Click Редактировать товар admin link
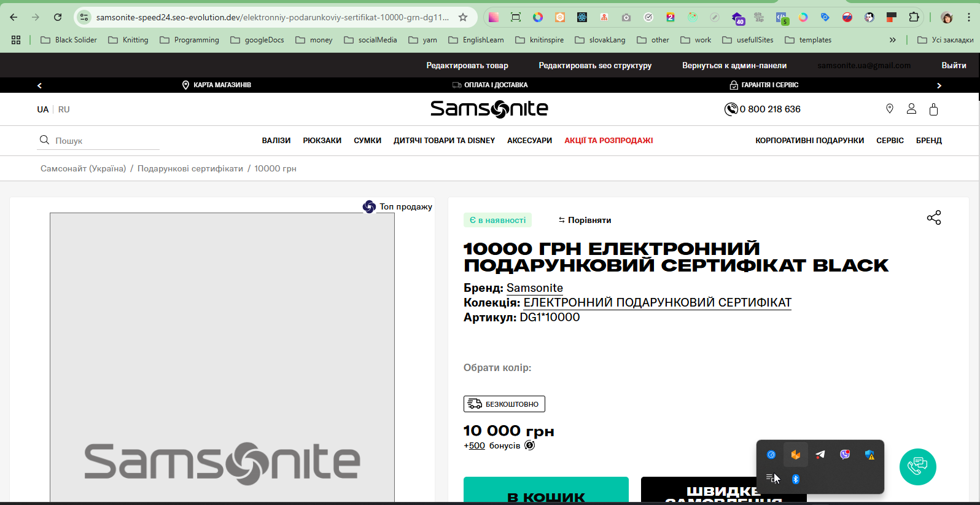 (467, 65)
